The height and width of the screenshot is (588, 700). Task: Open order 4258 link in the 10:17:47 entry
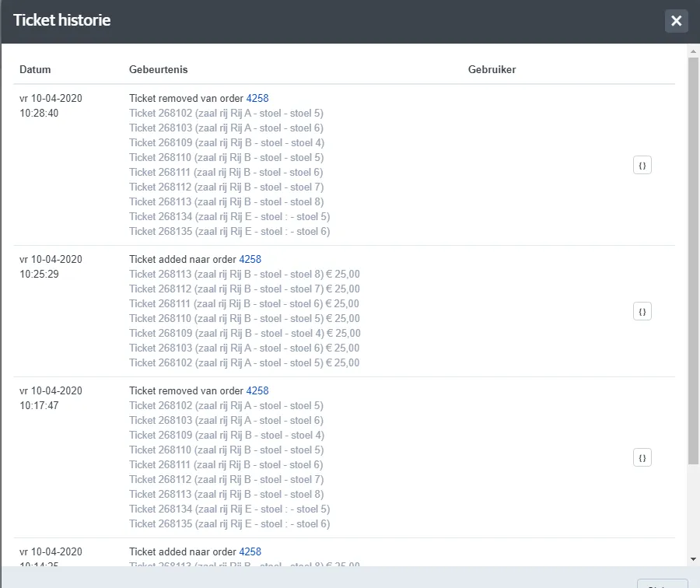(x=257, y=390)
